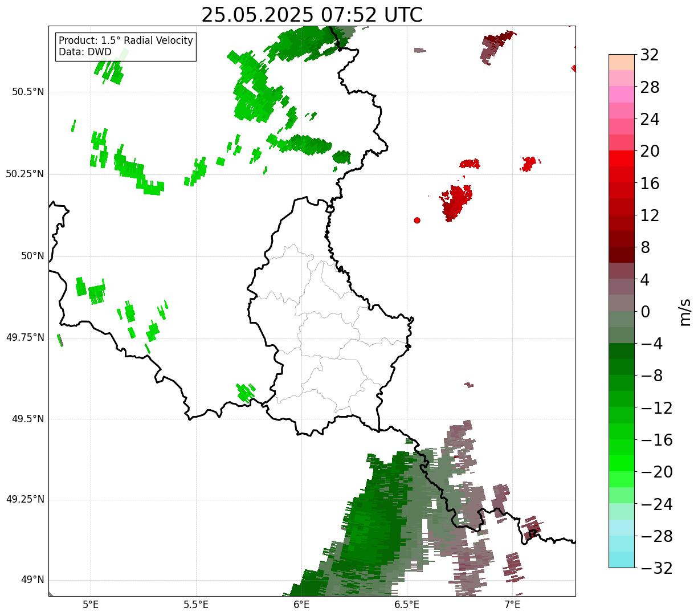Click the cyan swatch ending the colorbar
This screenshot has width=698, height=616.
[x=622, y=560]
